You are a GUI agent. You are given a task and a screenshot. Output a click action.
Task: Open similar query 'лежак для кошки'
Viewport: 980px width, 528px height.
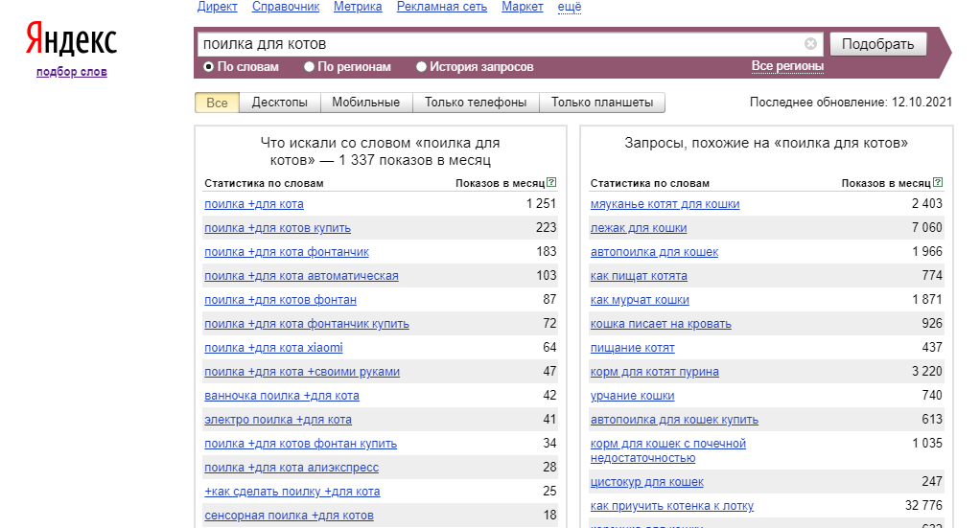(x=639, y=228)
